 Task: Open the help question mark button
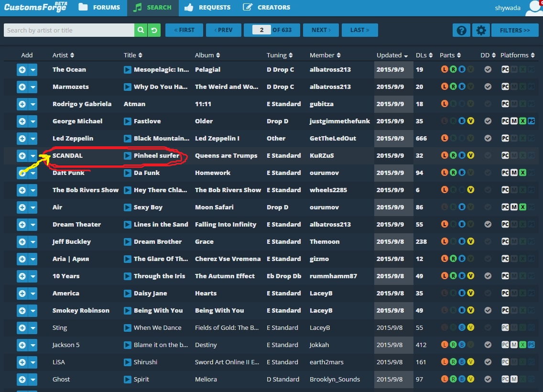(461, 30)
